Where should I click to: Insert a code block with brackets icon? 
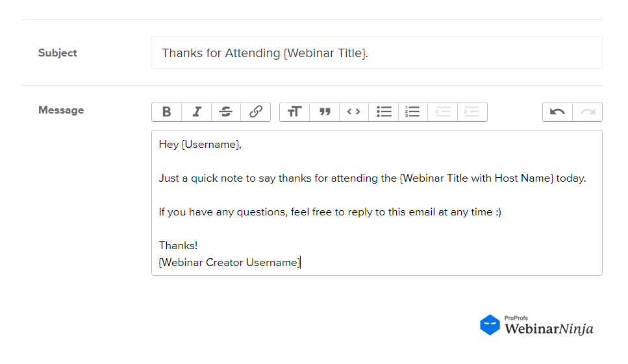point(354,112)
